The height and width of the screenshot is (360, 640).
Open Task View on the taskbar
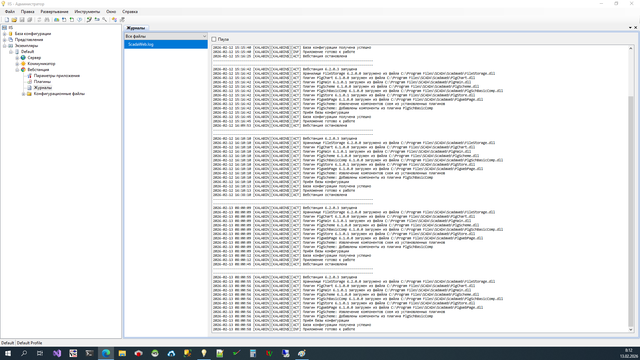[40, 353]
